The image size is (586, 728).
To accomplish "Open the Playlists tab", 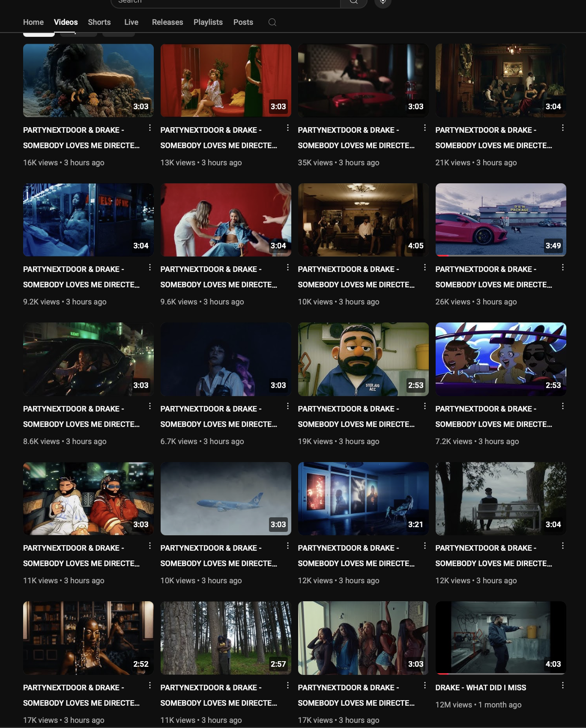I will coord(208,22).
